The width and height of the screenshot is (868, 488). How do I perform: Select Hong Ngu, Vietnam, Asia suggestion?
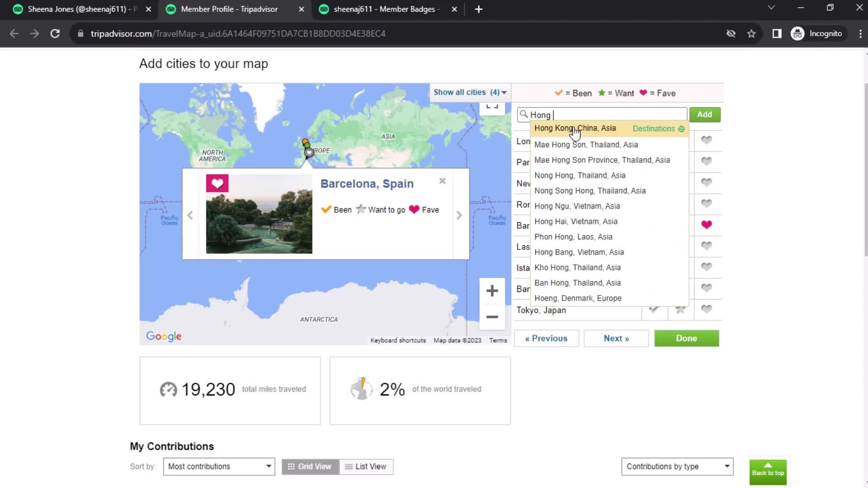609,206
